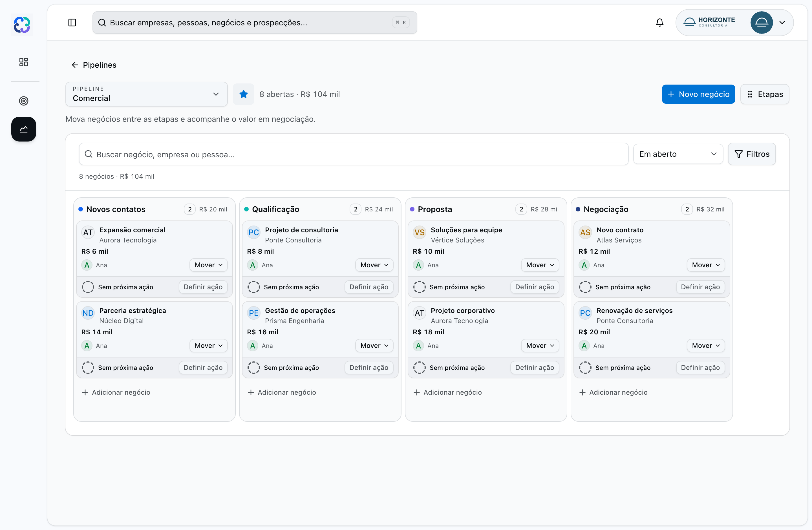The width and height of the screenshot is (812, 530).
Task: Click the Proposta column purple dot
Action: [x=412, y=209]
